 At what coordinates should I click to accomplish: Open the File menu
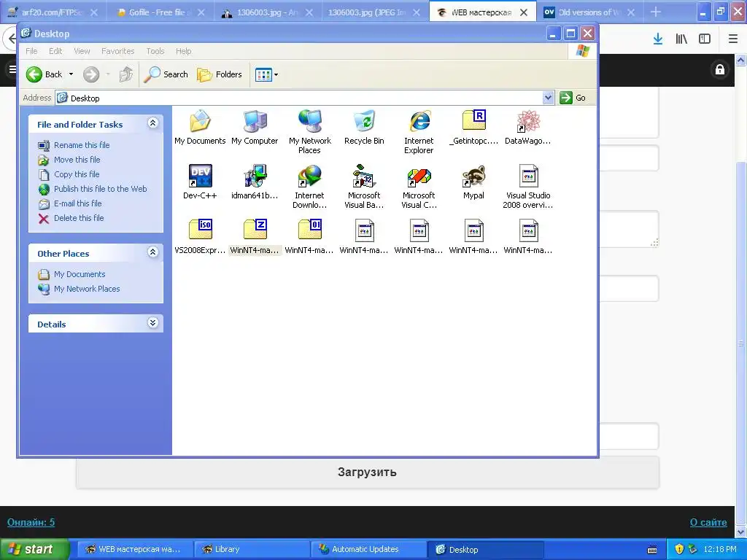31,51
